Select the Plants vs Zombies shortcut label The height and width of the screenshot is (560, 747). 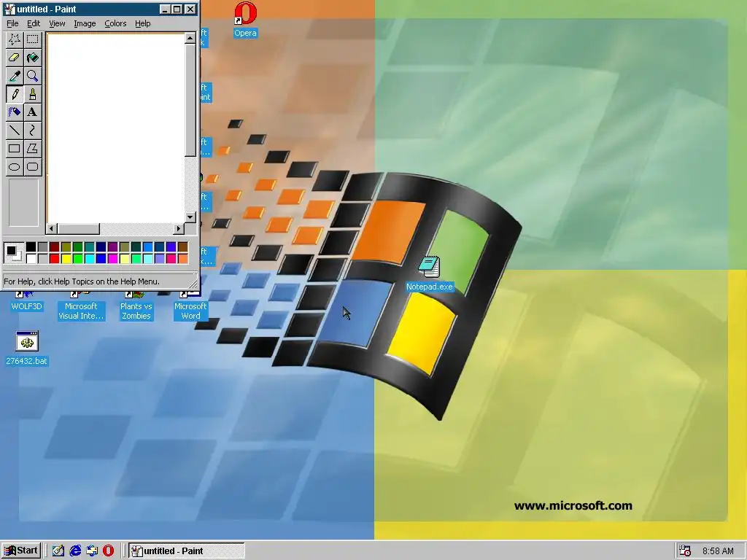pos(136,311)
